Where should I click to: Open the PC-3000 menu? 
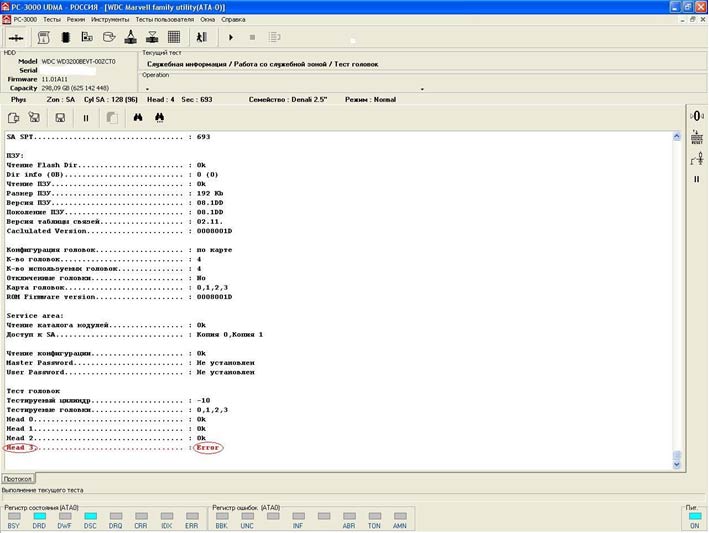click(25, 20)
